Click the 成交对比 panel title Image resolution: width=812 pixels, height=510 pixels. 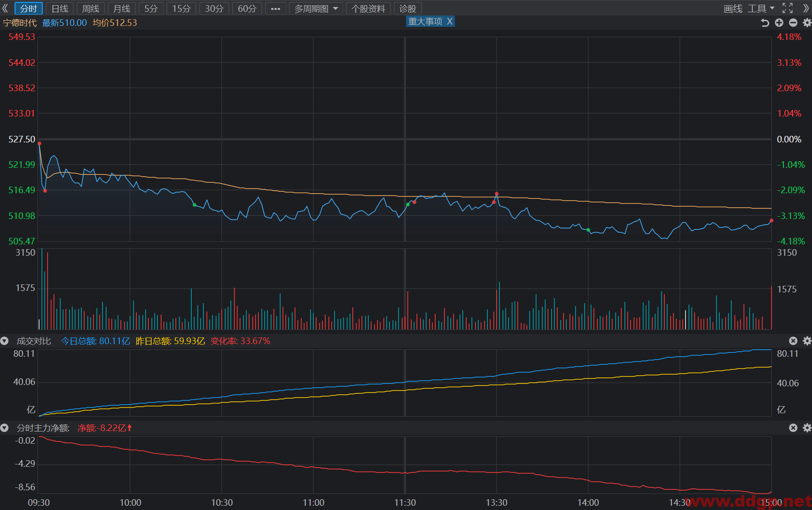coord(34,341)
